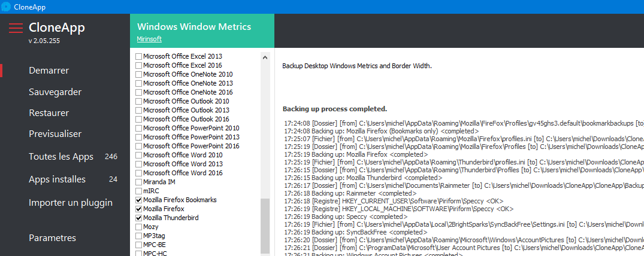The image size is (644, 256).
Task: Check Microsoft Office Outlook 2016
Action: [x=139, y=120]
